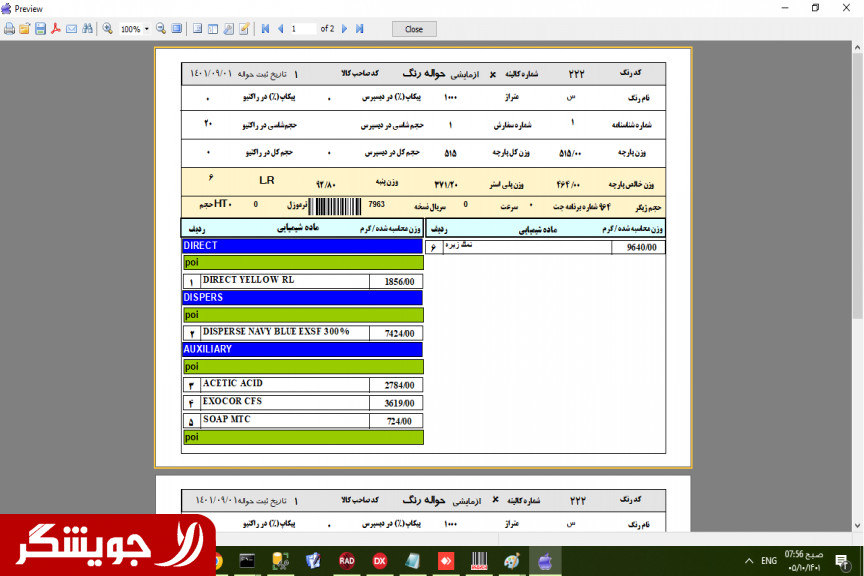Send report by email envelope icon

pyautogui.click(x=71, y=29)
